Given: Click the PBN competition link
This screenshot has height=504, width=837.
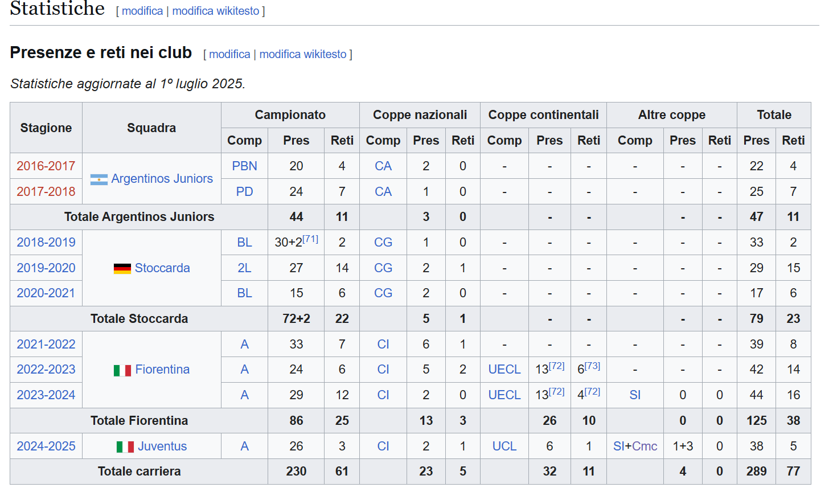Looking at the screenshot, I should pos(245,166).
